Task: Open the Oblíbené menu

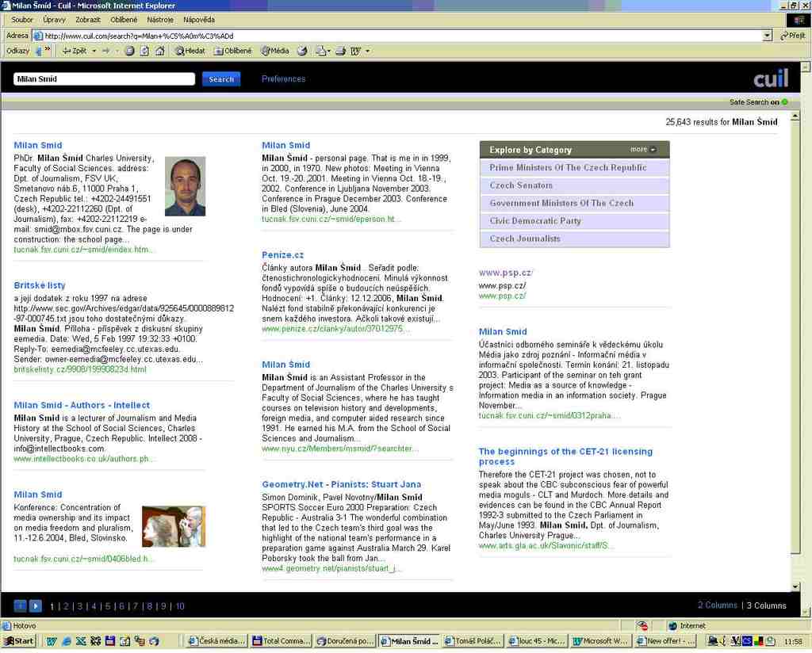Action: (124, 20)
